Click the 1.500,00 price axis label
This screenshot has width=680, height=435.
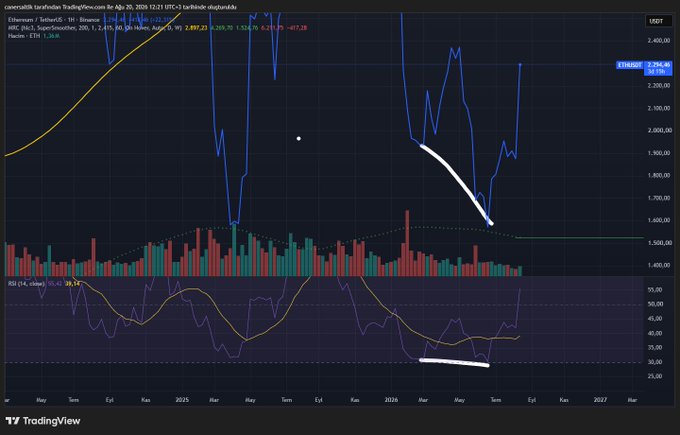point(659,243)
